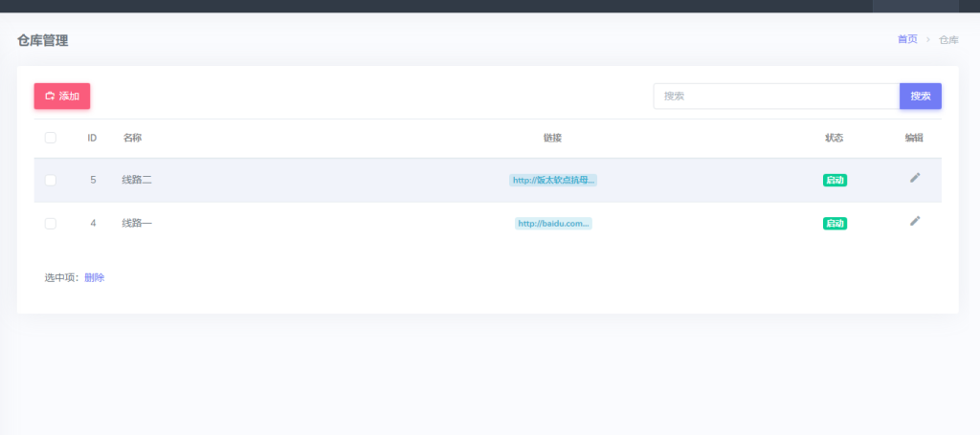This screenshot has width=980, height=435.
Task: Toggle the 启动 status badge for 线路二
Action: (835, 180)
